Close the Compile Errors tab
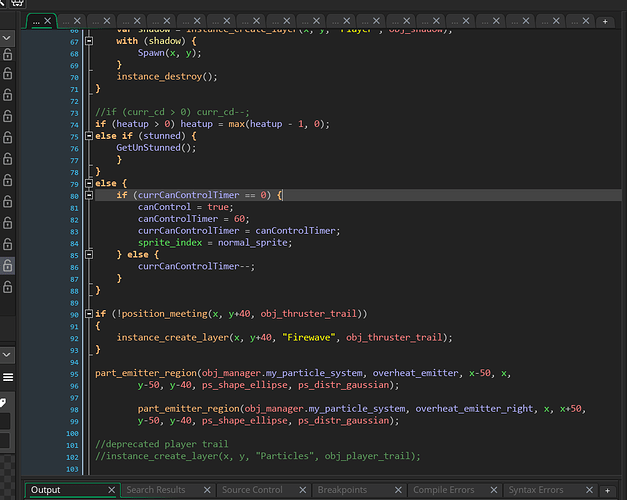627x500 pixels. coord(494,490)
